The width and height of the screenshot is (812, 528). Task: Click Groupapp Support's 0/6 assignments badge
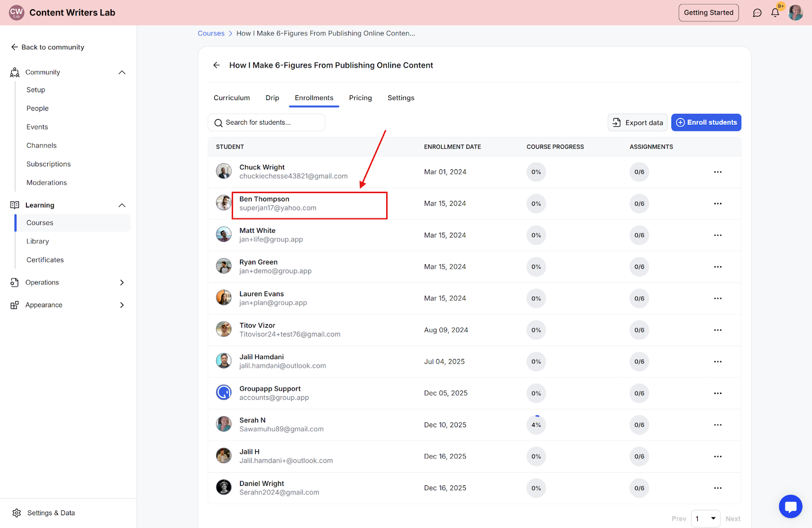coord(639,393)
